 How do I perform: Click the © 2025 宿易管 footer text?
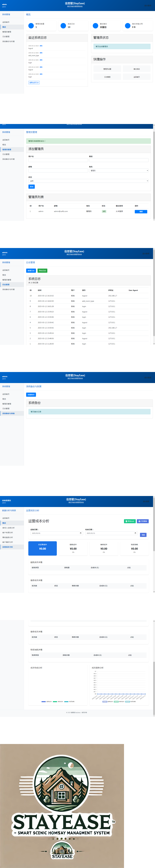77,713
